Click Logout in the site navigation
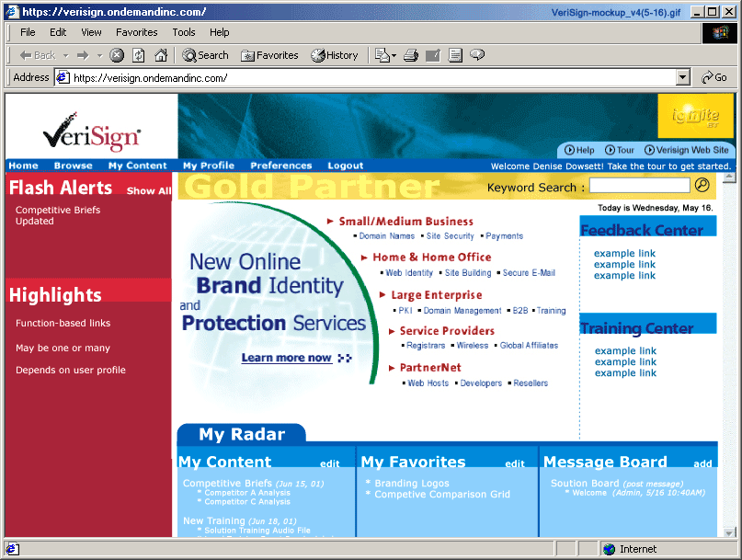The image size is (742, 560). click(346, 166)
